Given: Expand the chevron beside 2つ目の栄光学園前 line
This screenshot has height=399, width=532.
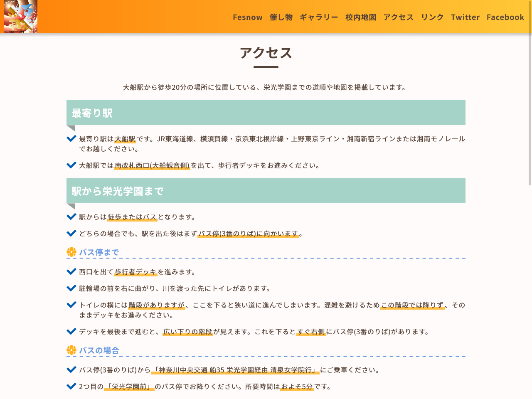Looking at the screenshot, I should pos(71,385).
